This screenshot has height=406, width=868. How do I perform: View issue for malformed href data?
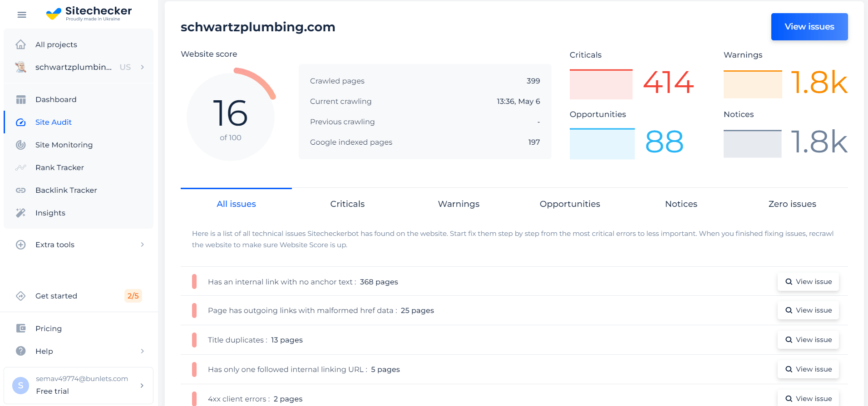(808, 310)
